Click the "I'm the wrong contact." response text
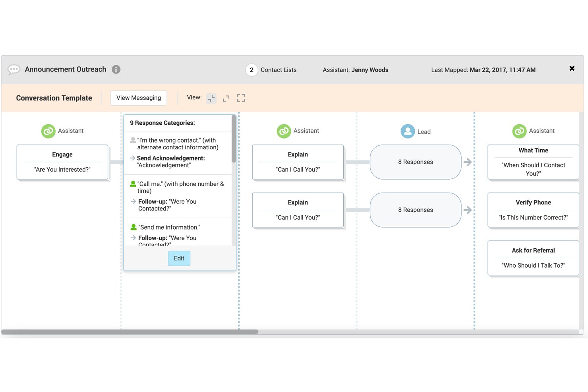Image resolution: width=588 pixels, height=392 pixels. pyautogui.click(x=178, y=144)
